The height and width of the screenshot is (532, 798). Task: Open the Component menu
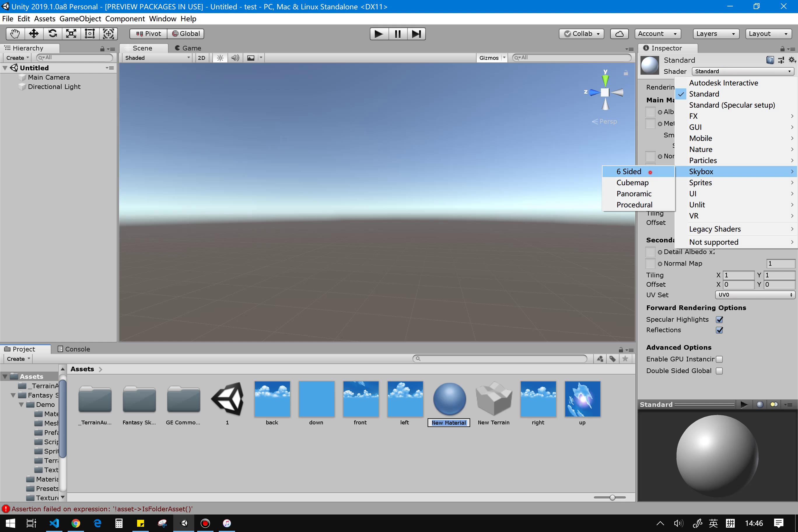coord(125,19)
